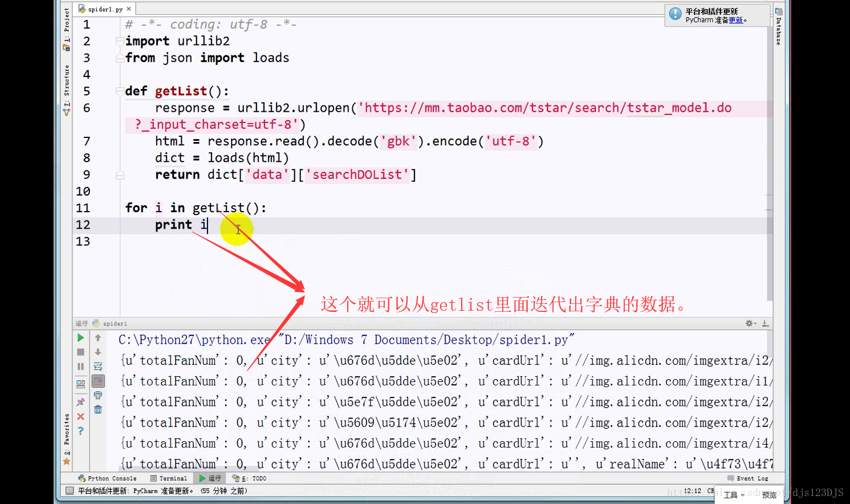This screenshot has width=850, height=504.
Task: Print the console output via printer icon
Action: pos(98,395)
